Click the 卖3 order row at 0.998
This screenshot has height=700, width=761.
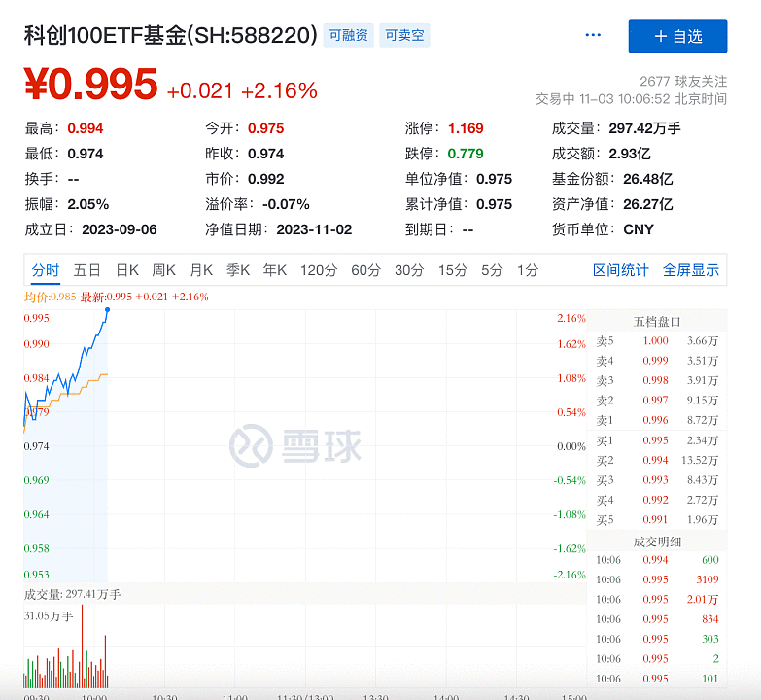657,380
